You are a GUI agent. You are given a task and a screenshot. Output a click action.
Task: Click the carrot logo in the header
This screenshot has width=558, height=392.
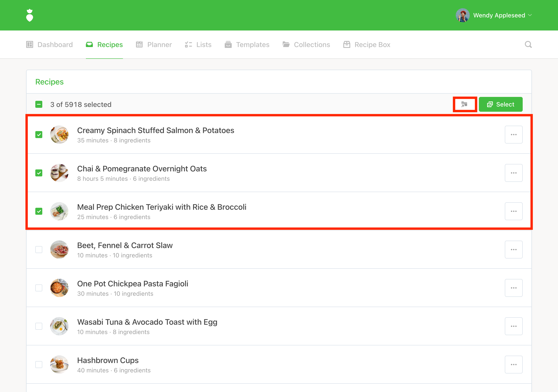tap(30, 15)
